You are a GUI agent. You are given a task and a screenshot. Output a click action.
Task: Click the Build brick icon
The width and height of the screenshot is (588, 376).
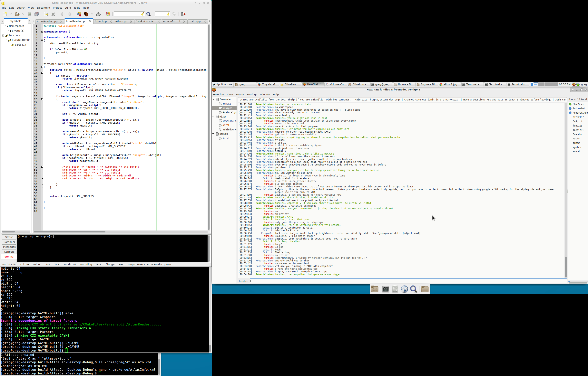(86, 14)
